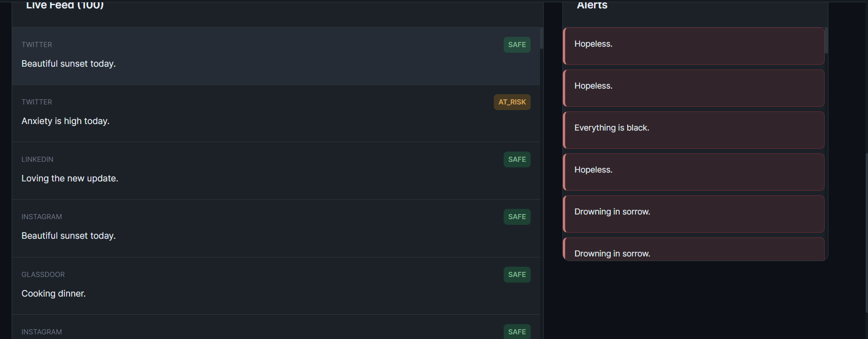The image size is (868, 339).
Task: Click the SAFE badge on the LinkedIn post
Action: (517, 159)
